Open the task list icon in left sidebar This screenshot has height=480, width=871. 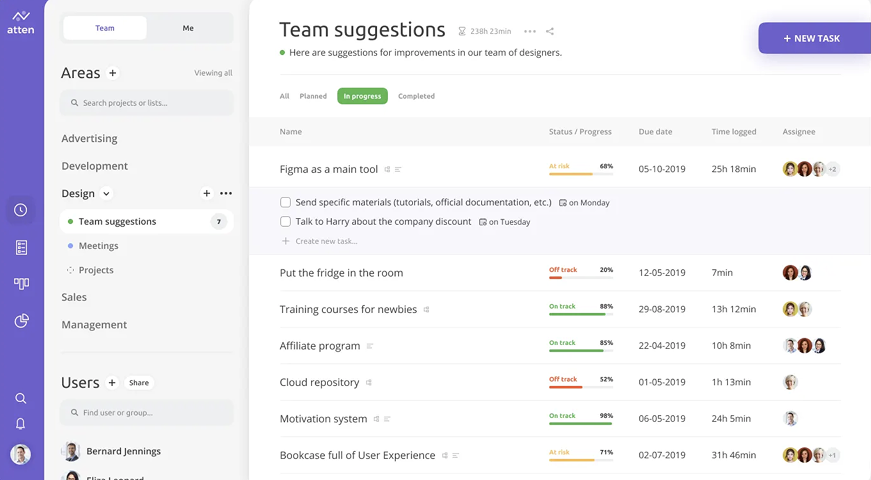point(21,247)
